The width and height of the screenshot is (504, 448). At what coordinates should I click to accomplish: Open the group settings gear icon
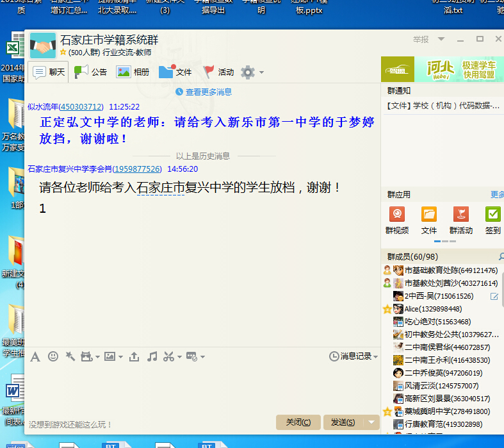coord(248,72)
